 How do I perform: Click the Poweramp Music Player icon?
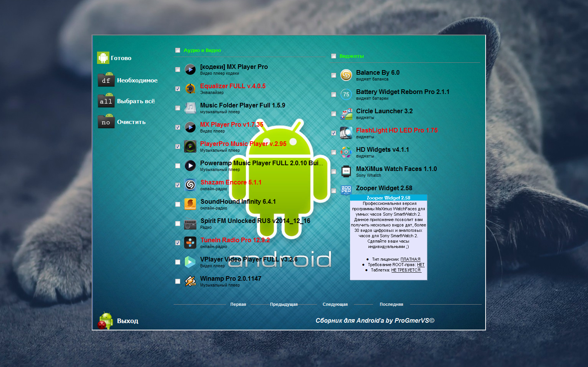(x=190, y=166)
